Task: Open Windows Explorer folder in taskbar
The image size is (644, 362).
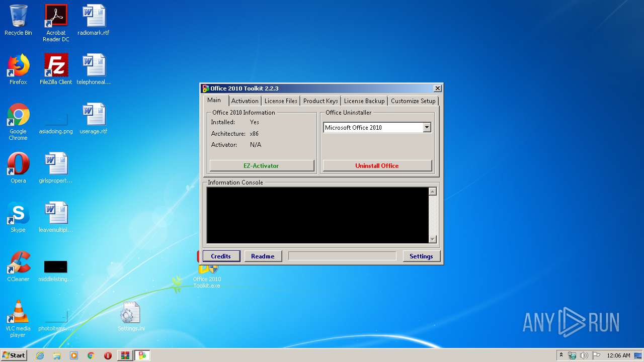Action: pyautogui.click(x=57, y=355)
